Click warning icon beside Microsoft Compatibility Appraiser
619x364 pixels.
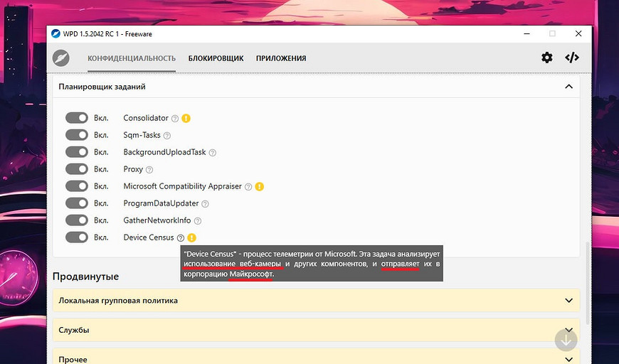[x=260, y=186]
